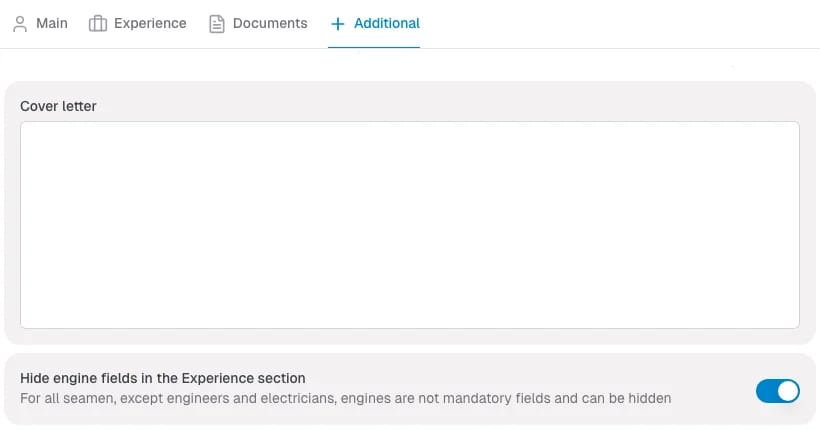This screenshot has height=430, width=820.
Task: Click the plus icon beside Additional
Action: pos(337,24)
